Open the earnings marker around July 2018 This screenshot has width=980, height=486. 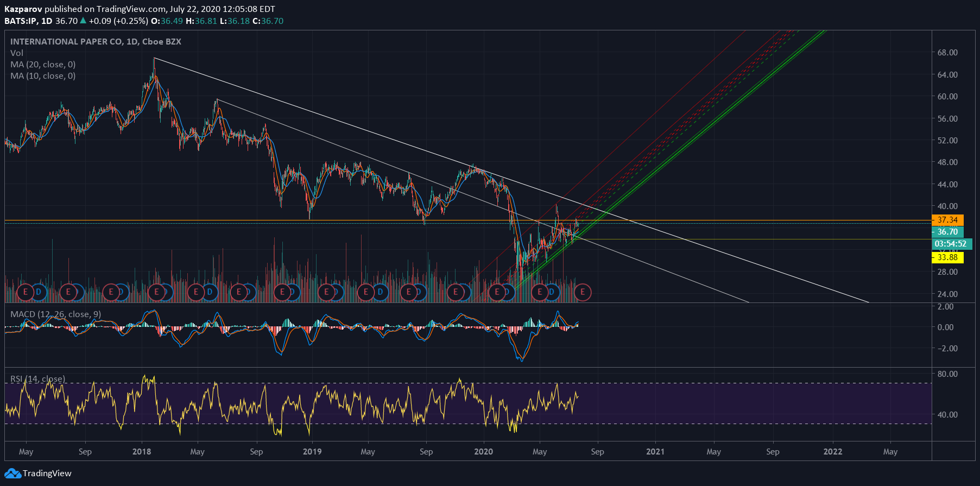(x=239, y=292)
